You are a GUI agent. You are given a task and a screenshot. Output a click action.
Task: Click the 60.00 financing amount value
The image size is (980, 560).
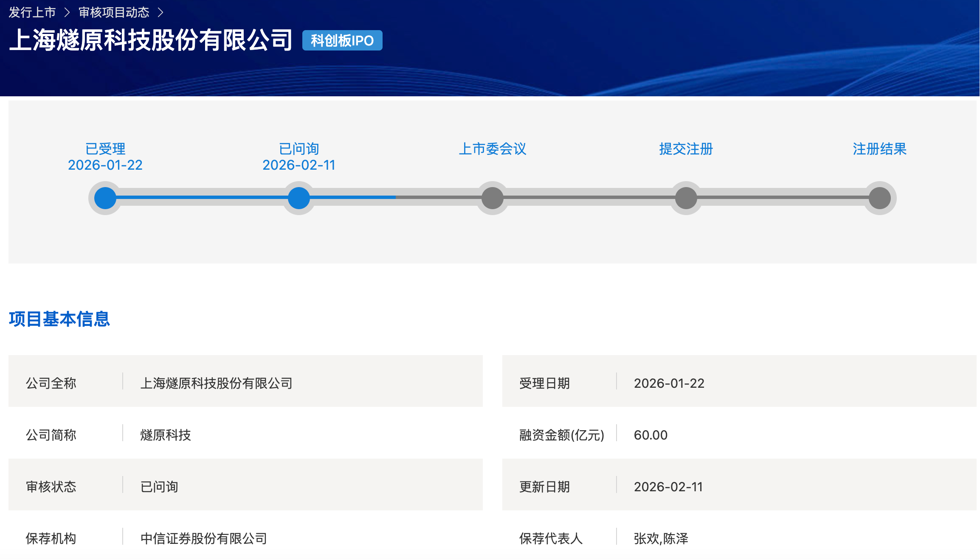point(651,435)
